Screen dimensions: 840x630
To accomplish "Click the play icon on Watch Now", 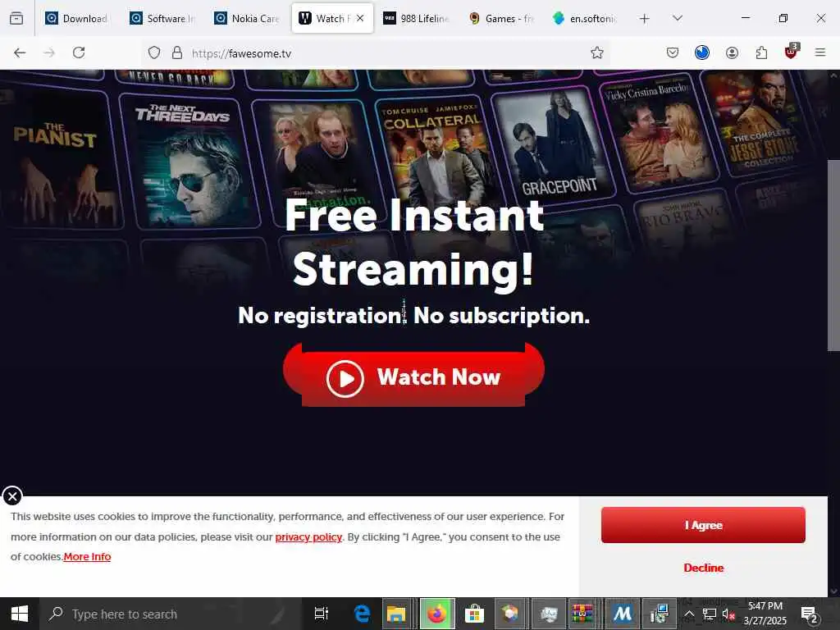I will tap(345, 378).
